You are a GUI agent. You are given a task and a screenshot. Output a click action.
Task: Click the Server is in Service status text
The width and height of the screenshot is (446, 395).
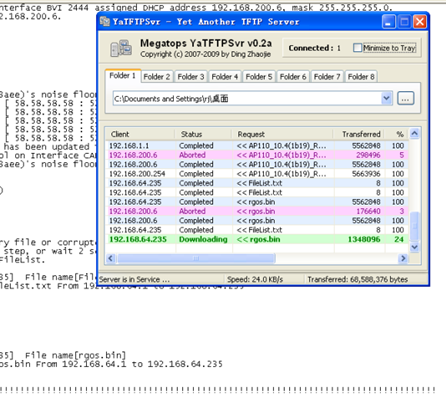coord(134,280)
